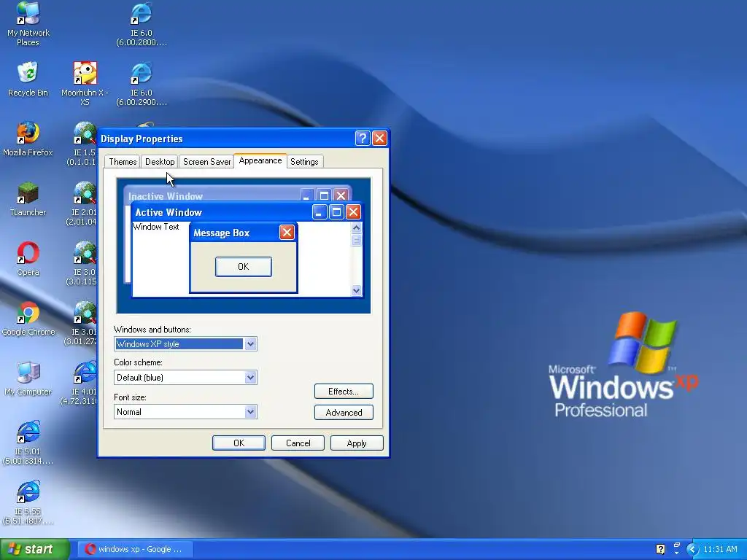Viewport: 747px width, 560px height.
Task: Launch the TLauncher shortcut
Action: [28, 199]
